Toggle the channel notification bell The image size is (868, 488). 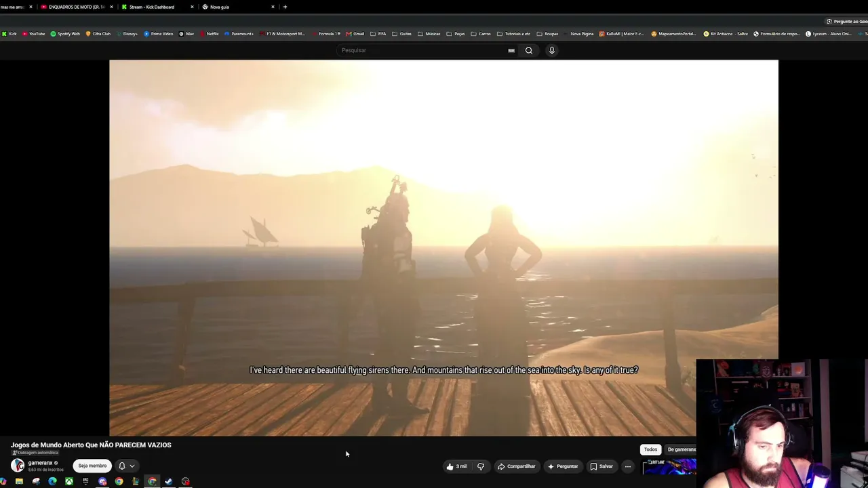122,466
